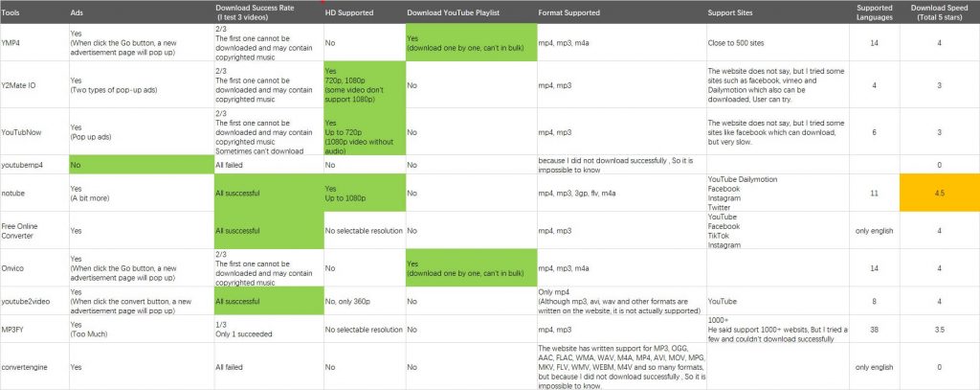Select the 'Format Supported' column header
The width and height of the screenshot is (980, 390).
pos(621,12)
